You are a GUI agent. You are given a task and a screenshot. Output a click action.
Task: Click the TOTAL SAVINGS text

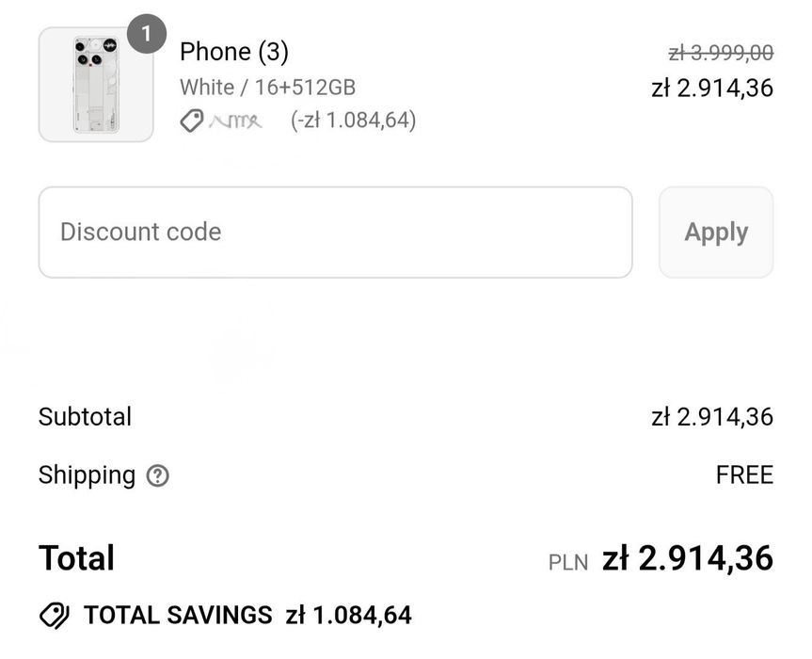tap(178, 616)
